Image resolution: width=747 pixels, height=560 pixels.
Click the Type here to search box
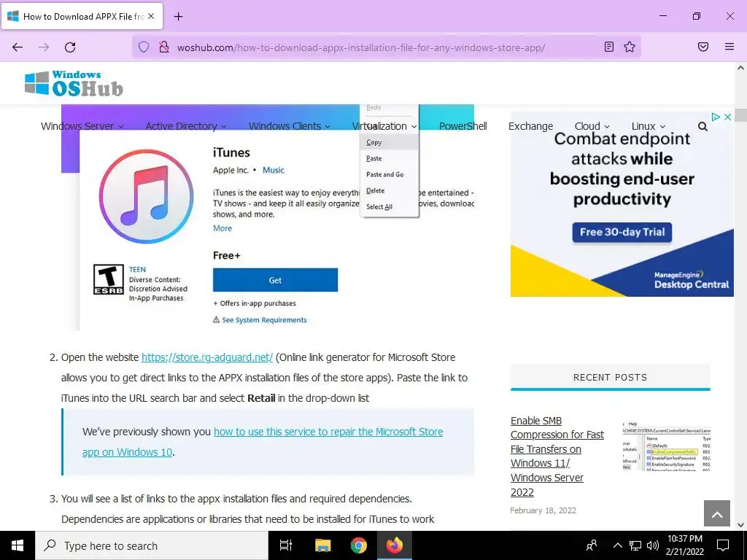(152, 545)
